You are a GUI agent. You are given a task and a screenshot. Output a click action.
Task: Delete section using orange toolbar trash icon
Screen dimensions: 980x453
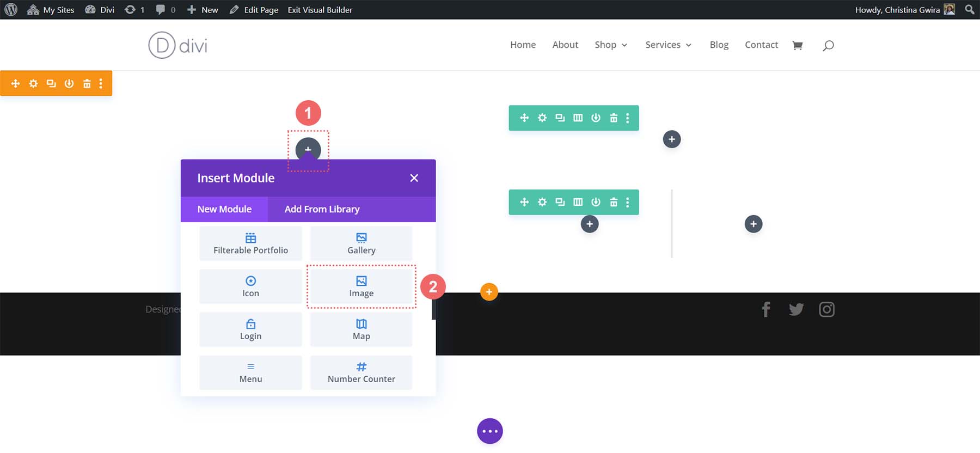(87, 83)
